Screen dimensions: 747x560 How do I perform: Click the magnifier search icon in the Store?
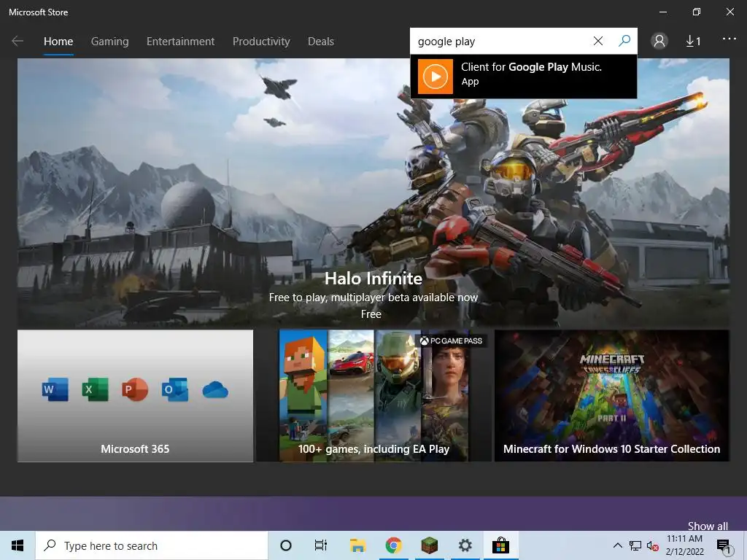[624, 41]
